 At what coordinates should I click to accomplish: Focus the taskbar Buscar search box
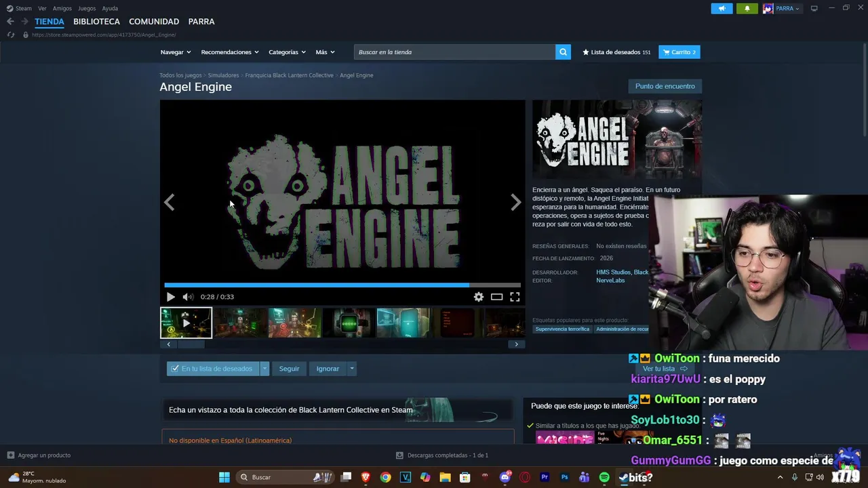285,477
